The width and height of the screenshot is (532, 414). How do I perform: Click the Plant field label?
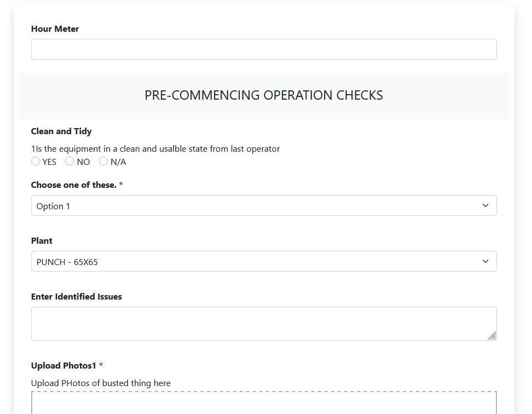42,241
